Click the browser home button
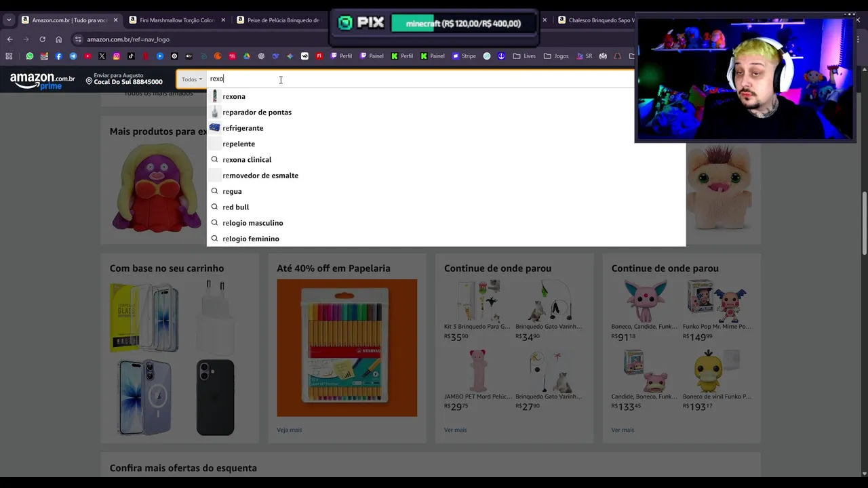Image resolution: width=868 pixels, height=488 pixels. [x=58, y=39]
